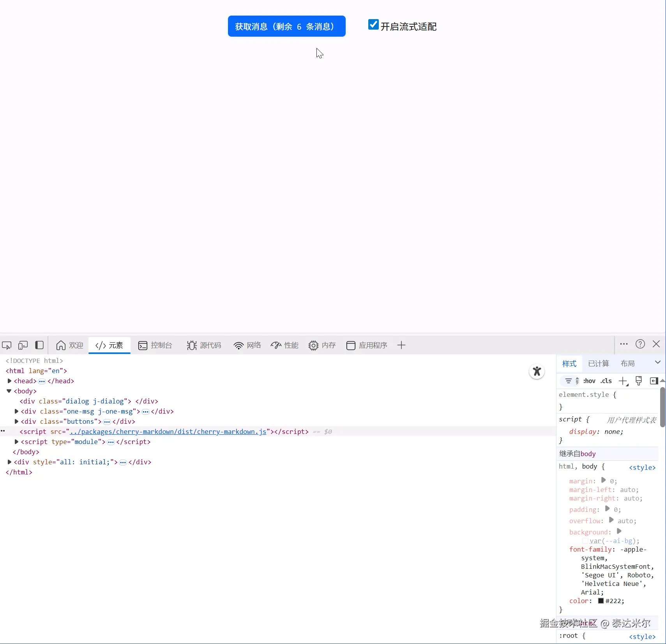The width and height of the screenshot is (666, 644).
Task: Switch to the 控制台 panel
Action: [x=155, y=345]
